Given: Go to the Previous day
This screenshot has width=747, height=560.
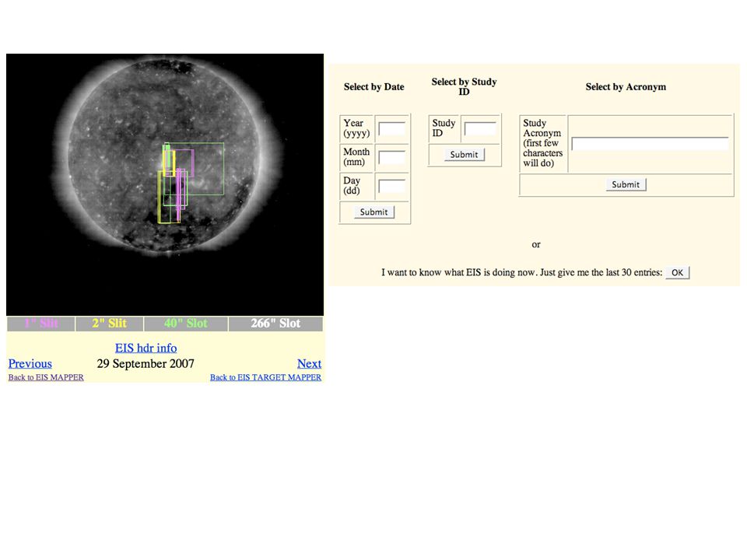Looking at the screenshot, I should (30, 363).
